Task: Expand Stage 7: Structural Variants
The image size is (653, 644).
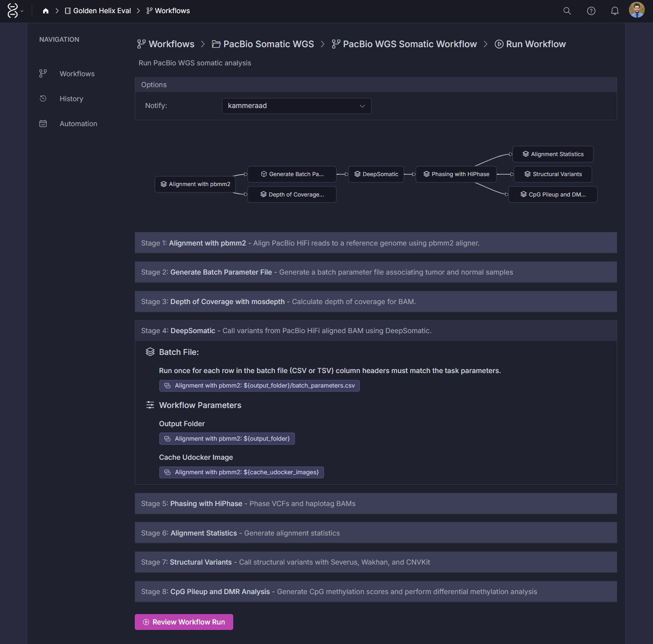Action: [375, 562]
